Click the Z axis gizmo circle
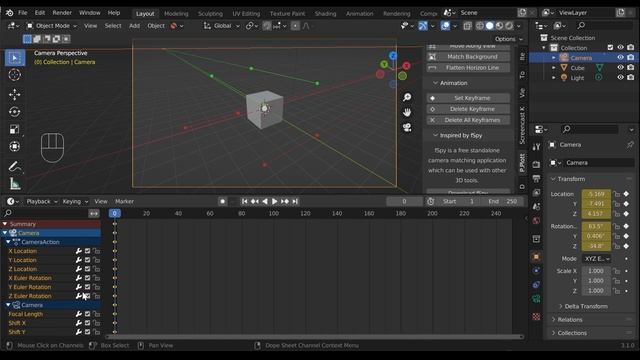Viewport: 640px width, 360px height. pos(393,56)
